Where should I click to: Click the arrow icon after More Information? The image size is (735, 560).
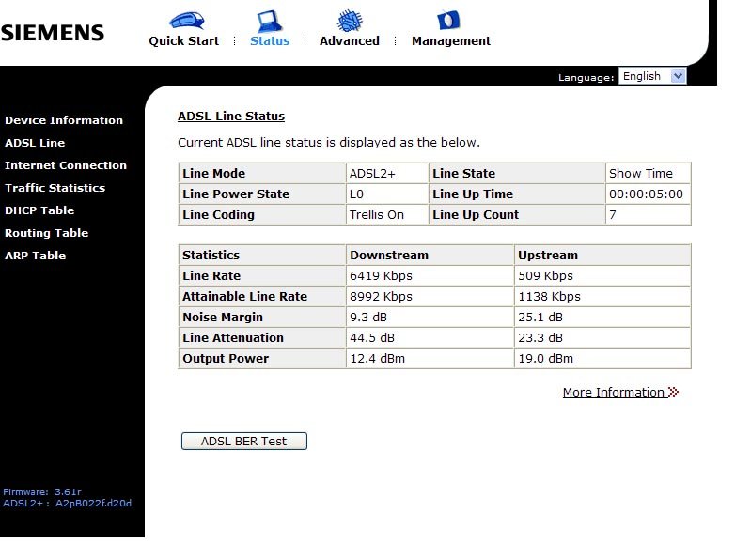(x=673, y=392)
